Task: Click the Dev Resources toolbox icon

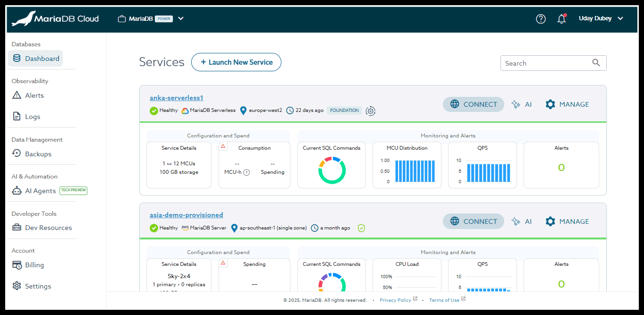Action: point(17,227)
